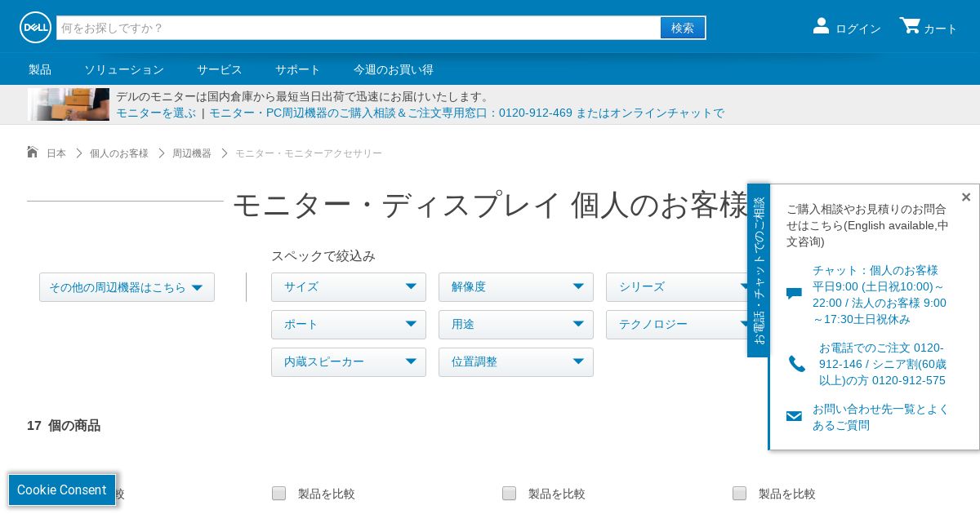Viewport: 980px width, 514px height.
Task: Expand the サイズ filter dropdown
Action: pyautogui.click(x=349, y=287)
